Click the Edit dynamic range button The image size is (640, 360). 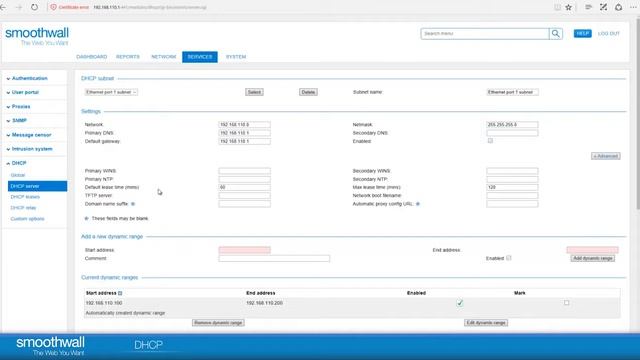[486, 323]
